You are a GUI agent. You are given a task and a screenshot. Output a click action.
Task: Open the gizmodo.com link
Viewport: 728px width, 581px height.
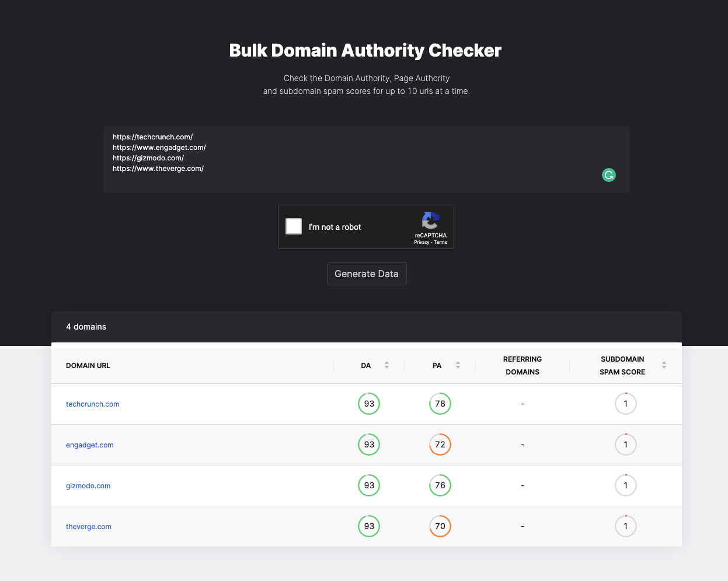click(x=88, y=486)
